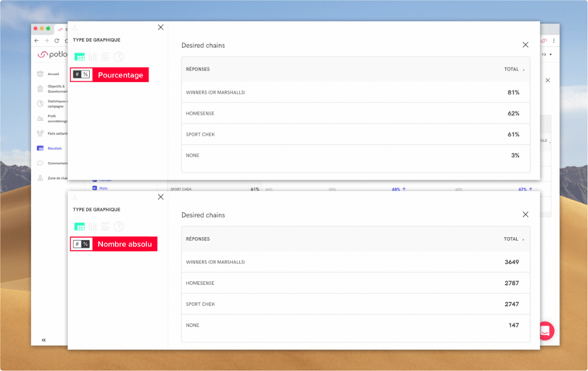Close Desired chains table showing 81%
The image size is (588, 371).
[525, 45]
